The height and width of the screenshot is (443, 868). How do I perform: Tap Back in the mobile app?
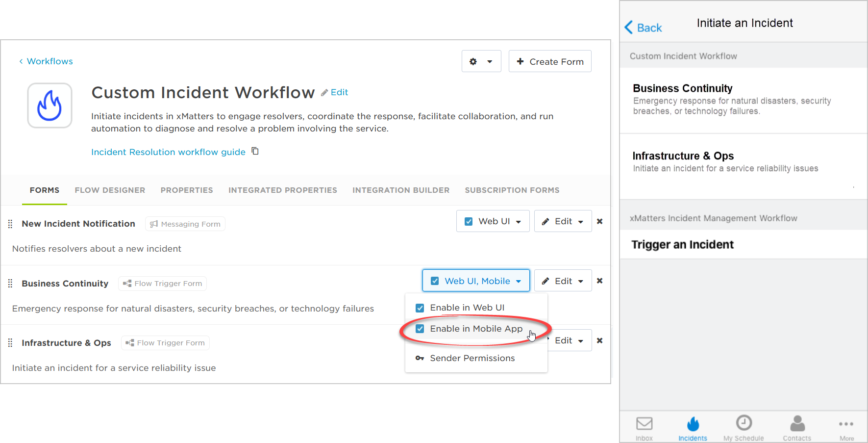point(643,28)
